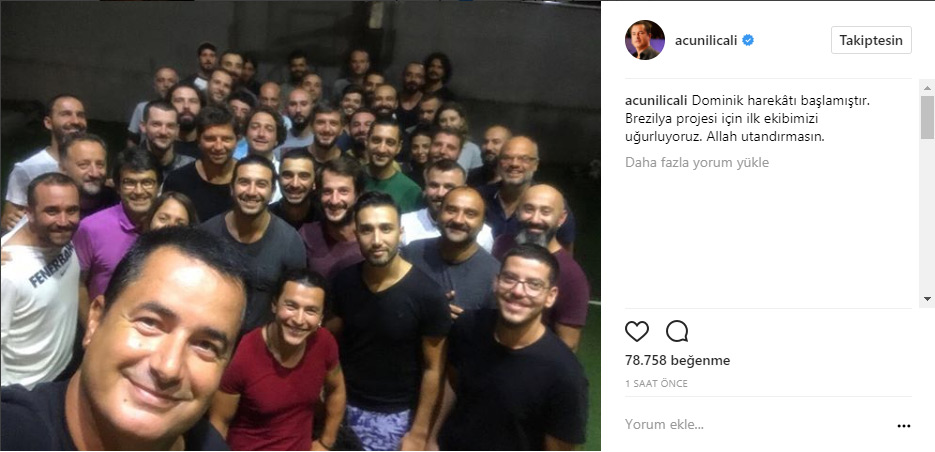
Task: Open comments via the speech bubble icon
Action: (x=677, y=331)
